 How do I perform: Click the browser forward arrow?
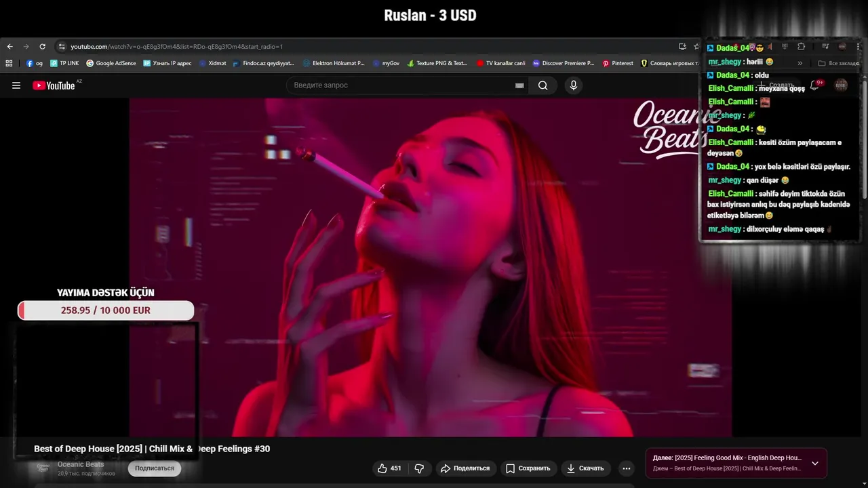tap(26, 47)
